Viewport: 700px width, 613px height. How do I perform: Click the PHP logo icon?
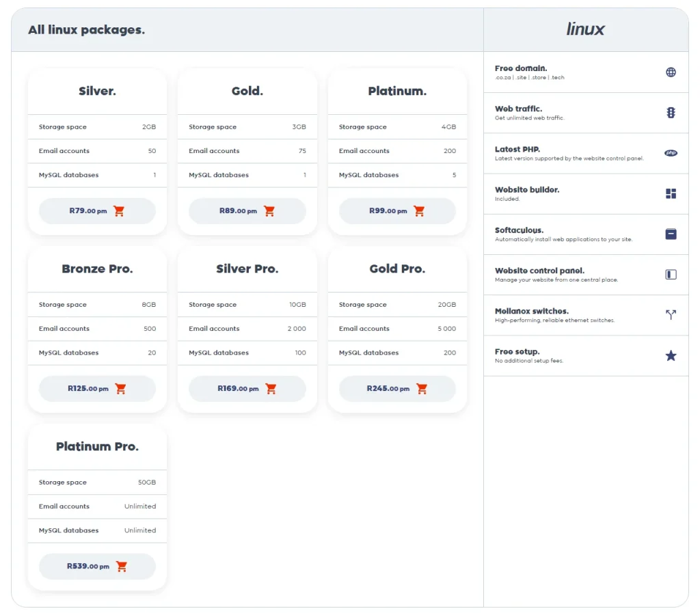tap(671, 153)
